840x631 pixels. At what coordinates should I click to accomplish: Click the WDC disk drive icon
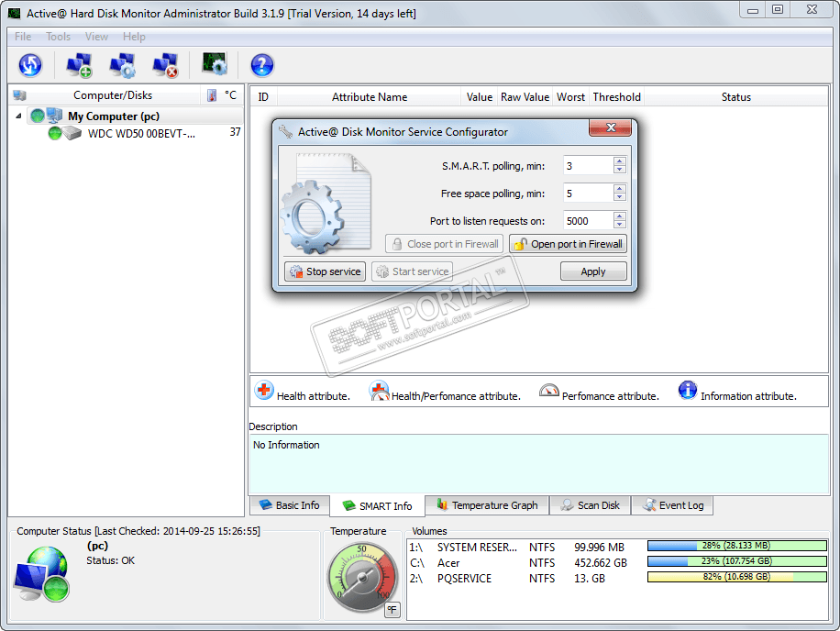(72, 133)
